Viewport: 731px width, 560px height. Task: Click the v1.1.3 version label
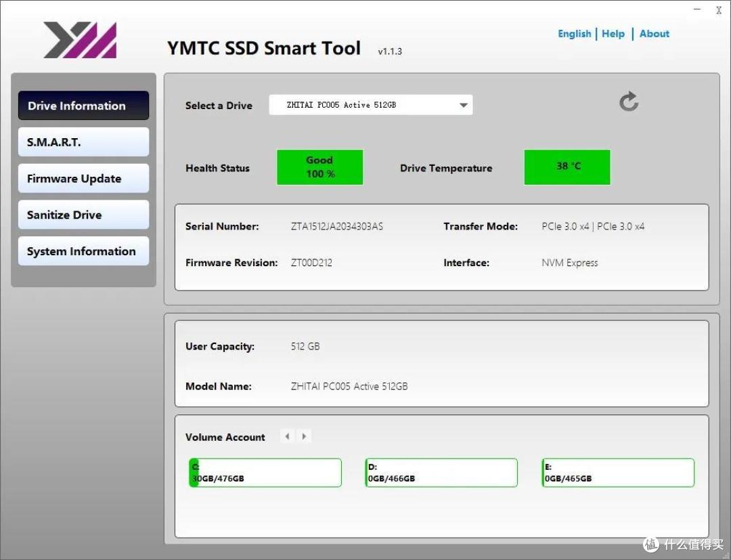coord(390,51)
